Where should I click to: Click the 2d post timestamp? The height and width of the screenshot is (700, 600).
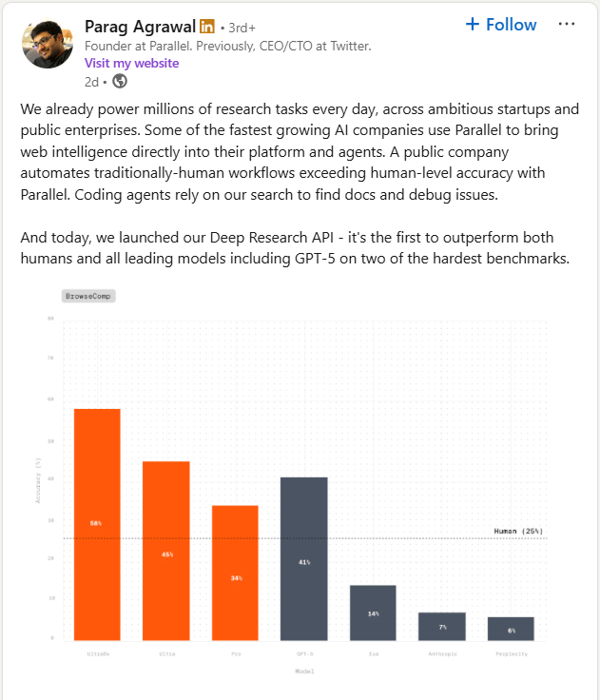(x=91, y=82)
